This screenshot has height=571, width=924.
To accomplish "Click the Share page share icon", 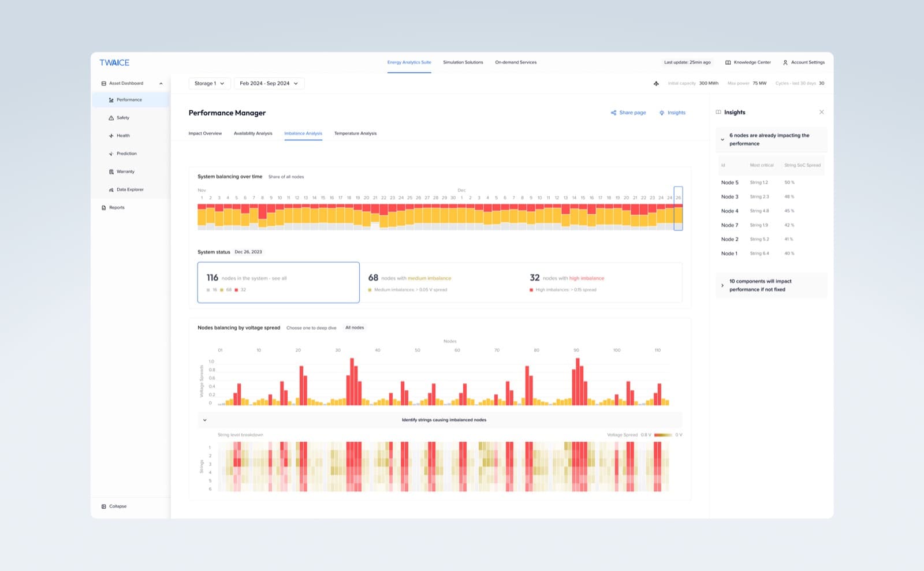I will tap(613, 113).
